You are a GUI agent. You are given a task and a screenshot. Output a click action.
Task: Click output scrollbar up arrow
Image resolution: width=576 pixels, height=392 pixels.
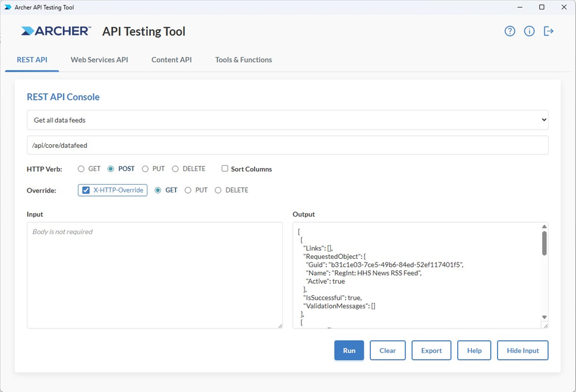coord(544,226)
